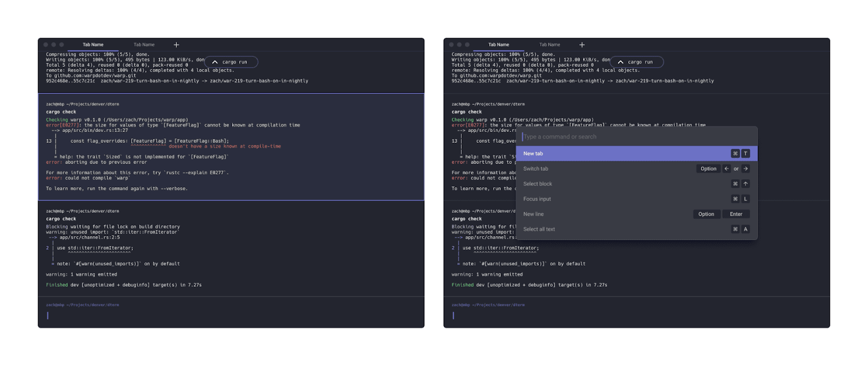Viewport: 868px width, 366px height.
Task: Click the plus icon in the left window's tab bar
Action: [176, 45]
